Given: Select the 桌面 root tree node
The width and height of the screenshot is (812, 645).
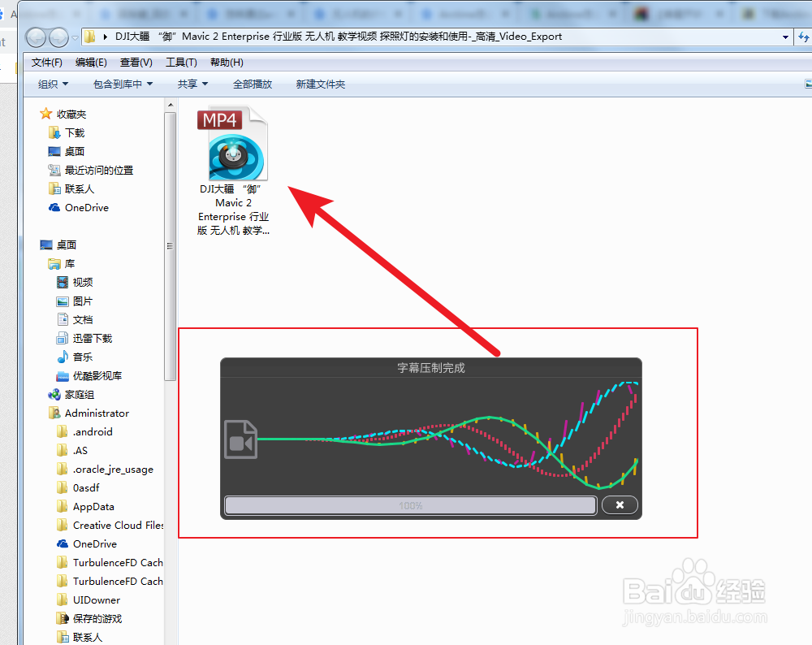Looking at the screenshot, I should coord(67,245).
